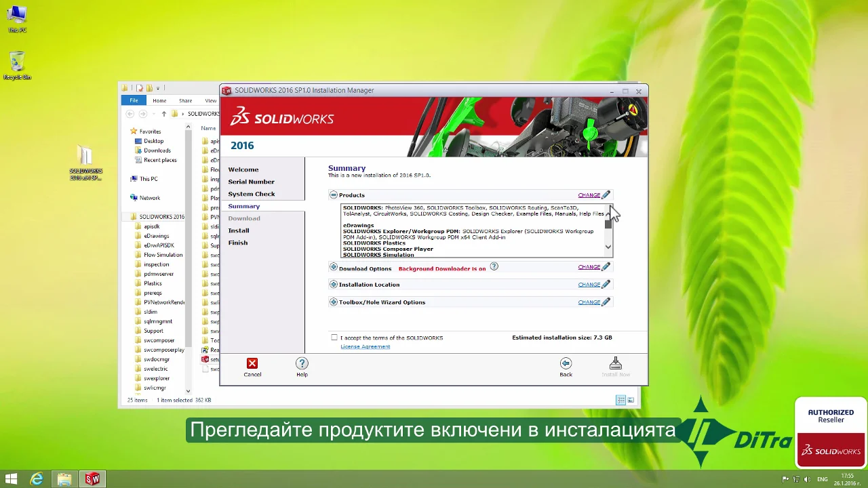Click the Cancel button icon
Screen dimensions: 868x488
coord(252,364)
